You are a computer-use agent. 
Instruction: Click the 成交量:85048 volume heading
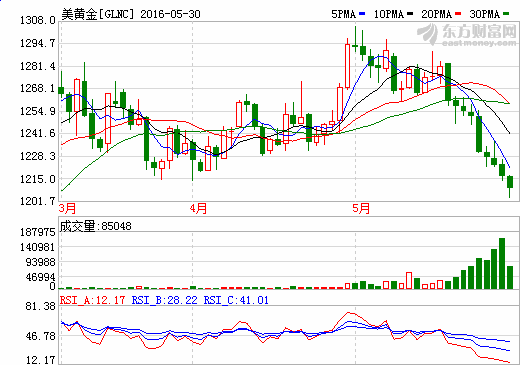(95, 226)
